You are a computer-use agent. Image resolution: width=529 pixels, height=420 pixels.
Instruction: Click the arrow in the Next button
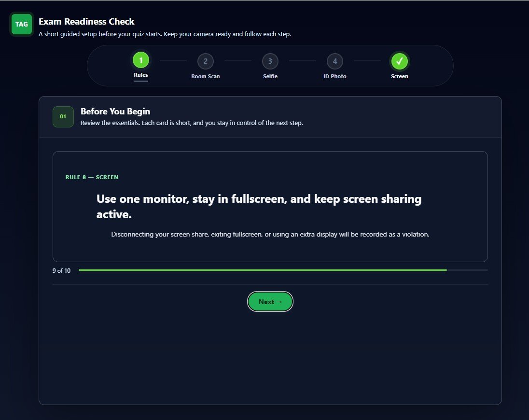click(279, 302)
